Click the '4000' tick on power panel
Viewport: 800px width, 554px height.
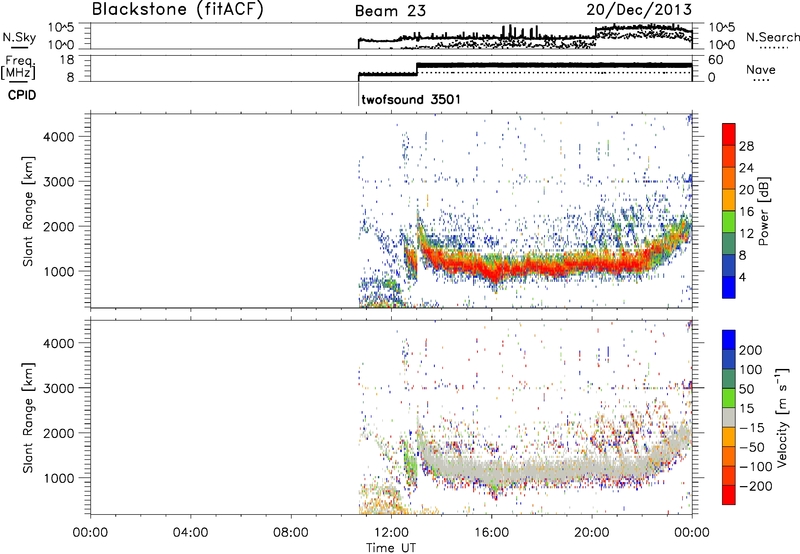[59, 137]
